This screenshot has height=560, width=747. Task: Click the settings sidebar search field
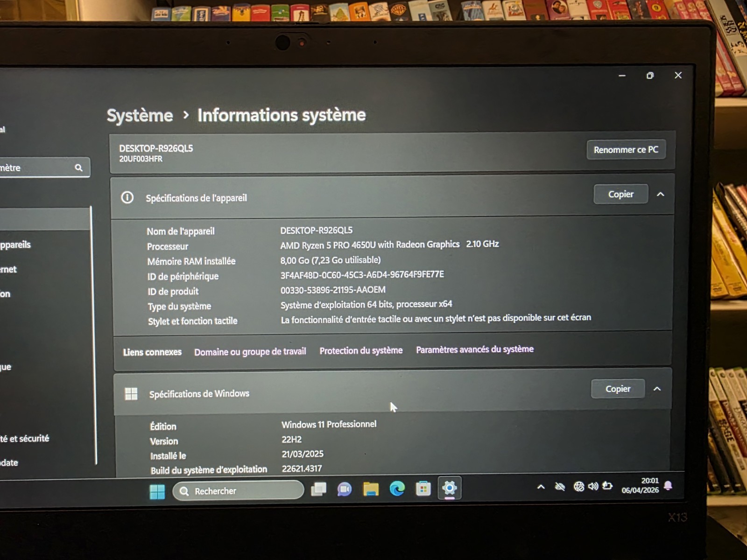[44, 168]
